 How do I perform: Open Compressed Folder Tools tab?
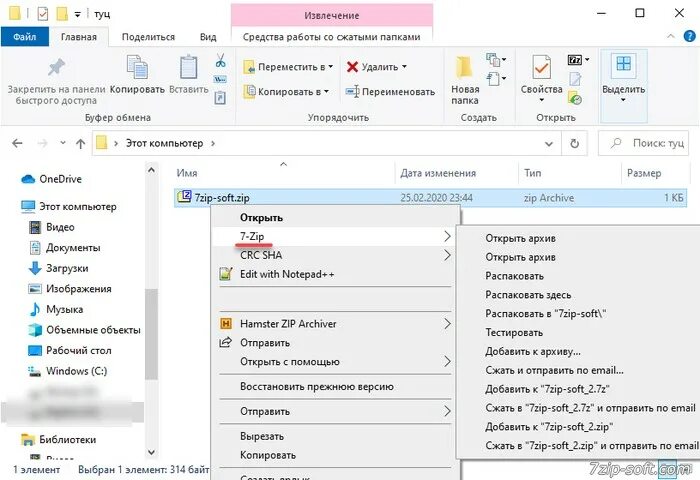[331, 37]
